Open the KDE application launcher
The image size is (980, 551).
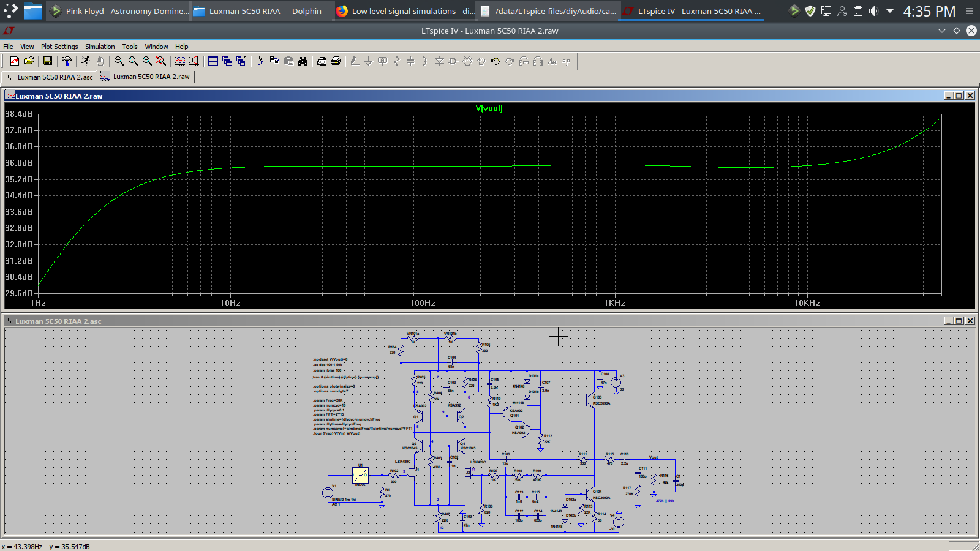[11, 11]
